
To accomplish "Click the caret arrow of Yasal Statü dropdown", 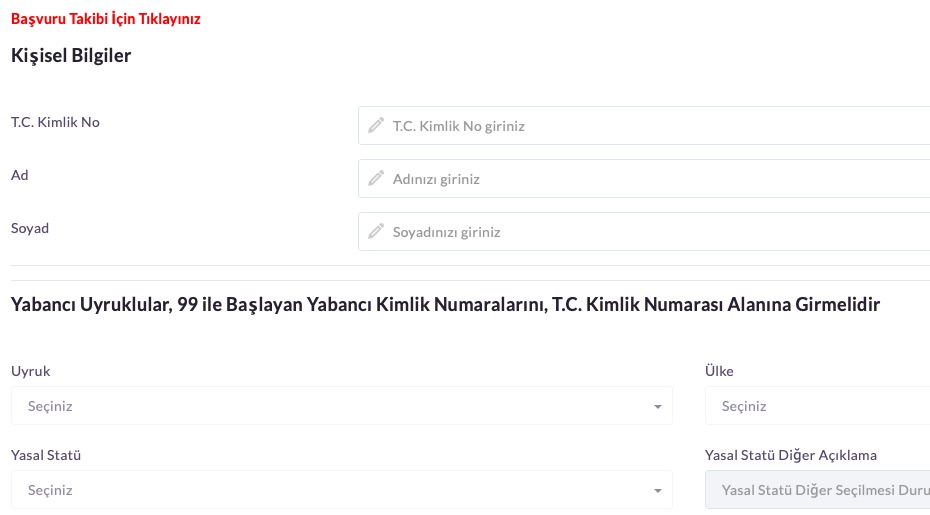I will (x=657, y=491).
